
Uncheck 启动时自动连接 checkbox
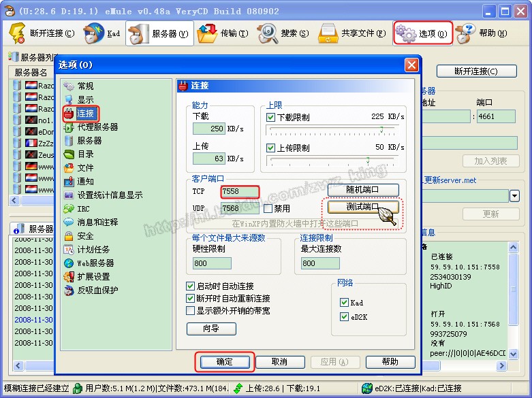click(x=191, y=286)
